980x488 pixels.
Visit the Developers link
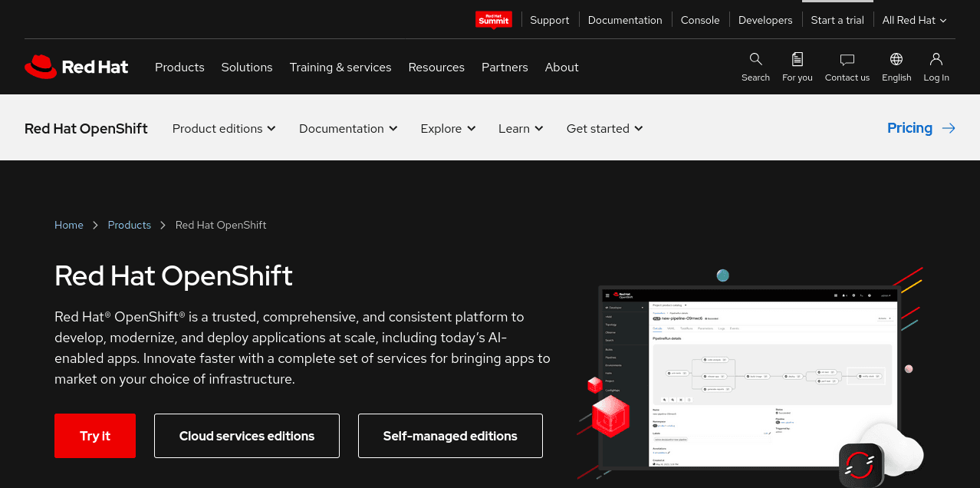pyautogui.click(x=765, y=20)
